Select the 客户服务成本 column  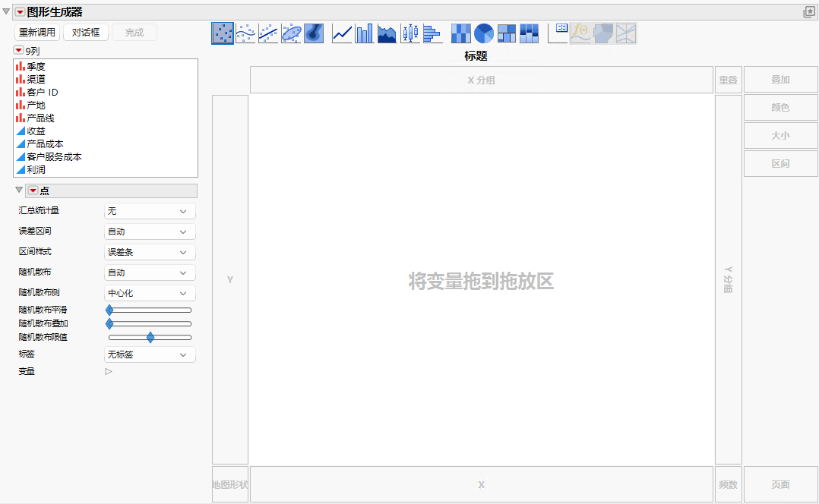pos(55,157)
